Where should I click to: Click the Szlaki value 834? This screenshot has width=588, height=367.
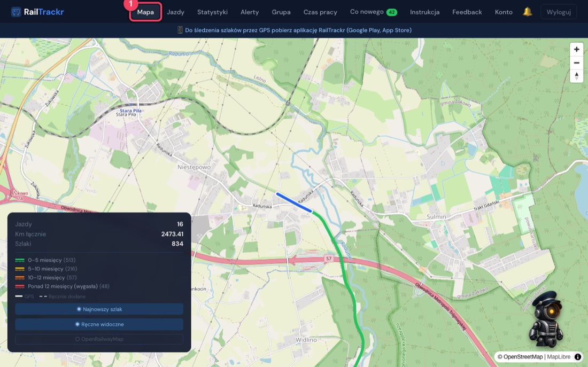[x=177, y=244]
